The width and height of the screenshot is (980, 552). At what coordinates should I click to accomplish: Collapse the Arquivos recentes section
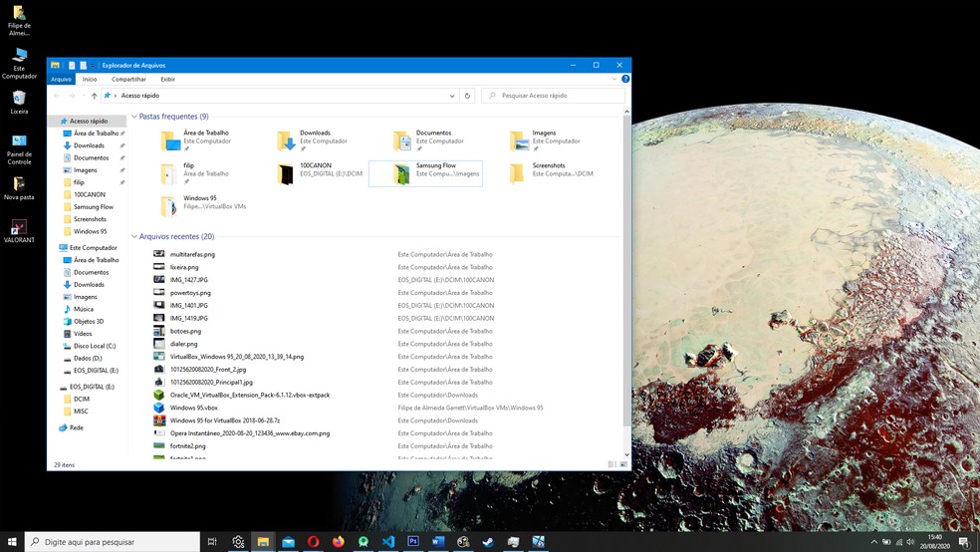[x=134, y=236]
